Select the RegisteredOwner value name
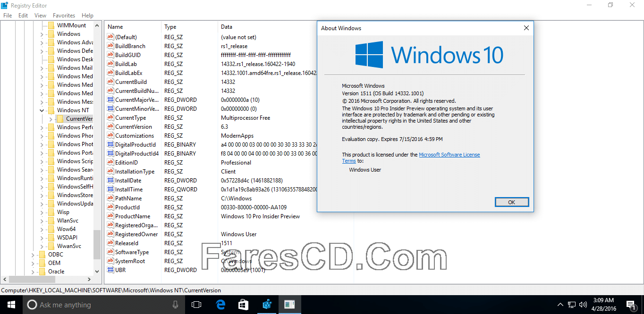The height and width of the screenshot is (314, 644). coord(136,234)
